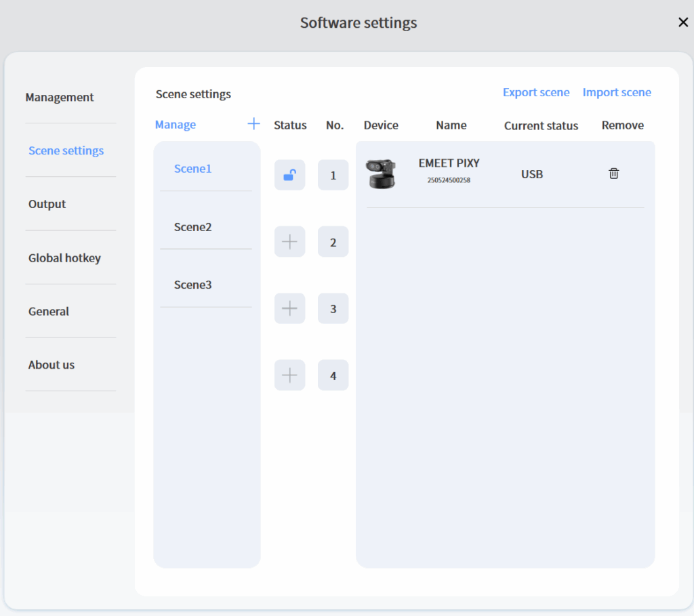Remove EMEET PIXY with trash icon

pyautogui.click(x=613, y=173)
